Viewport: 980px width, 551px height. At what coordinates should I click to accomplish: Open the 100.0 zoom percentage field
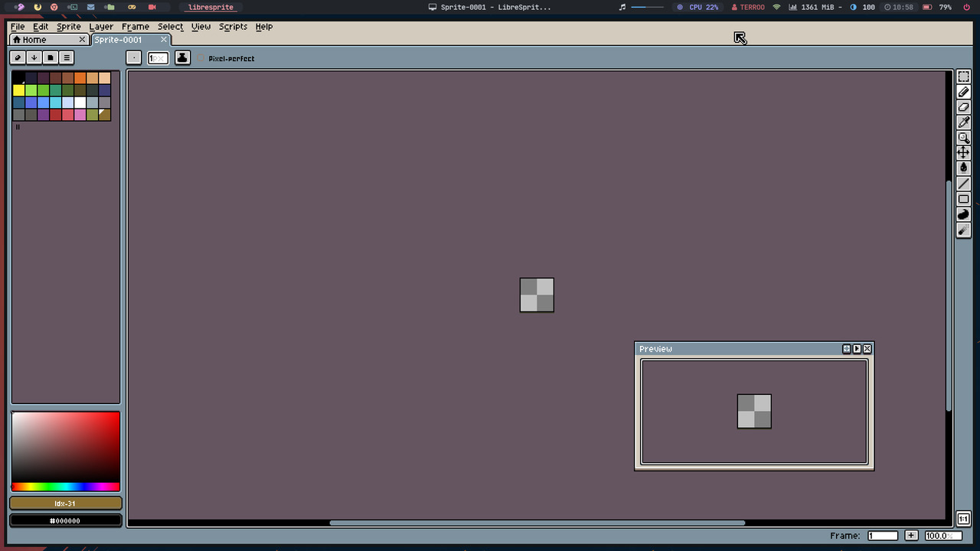pos(943,536)
